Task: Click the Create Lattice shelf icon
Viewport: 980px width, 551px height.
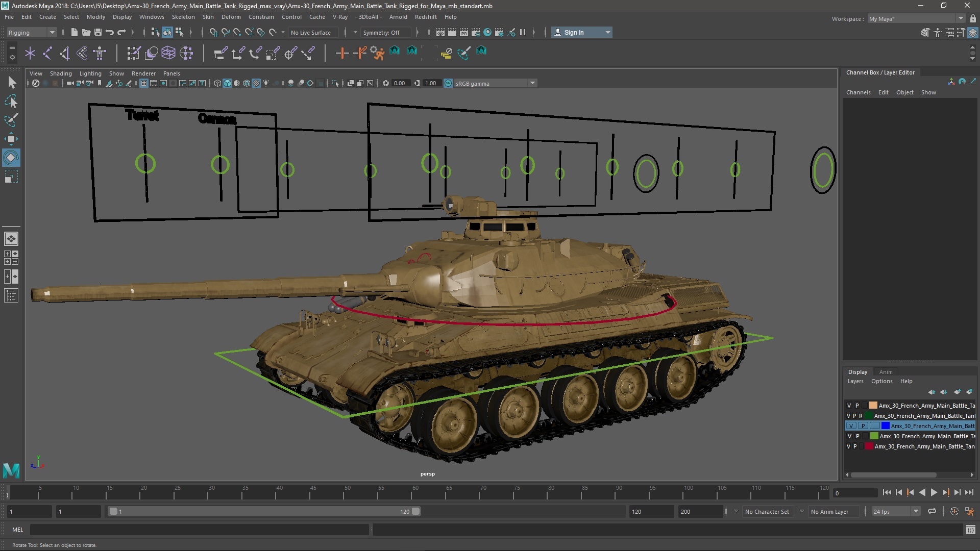Action: (x=168, y=53)
